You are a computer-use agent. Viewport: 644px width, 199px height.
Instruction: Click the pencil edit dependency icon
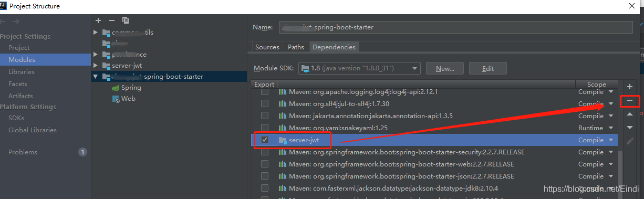(630, 141)
